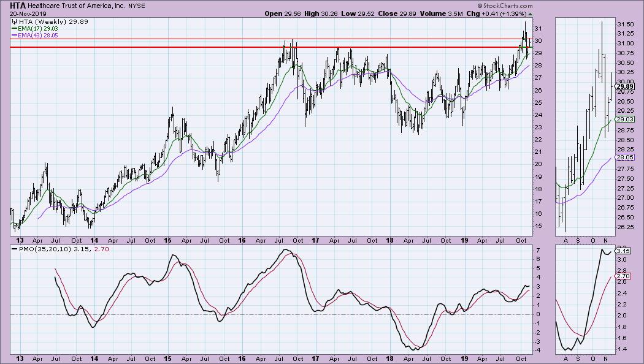Click the boxed 3.15 PMO tag in zoom panel
Screen dimensions: 644x364
tap(624, 251)
